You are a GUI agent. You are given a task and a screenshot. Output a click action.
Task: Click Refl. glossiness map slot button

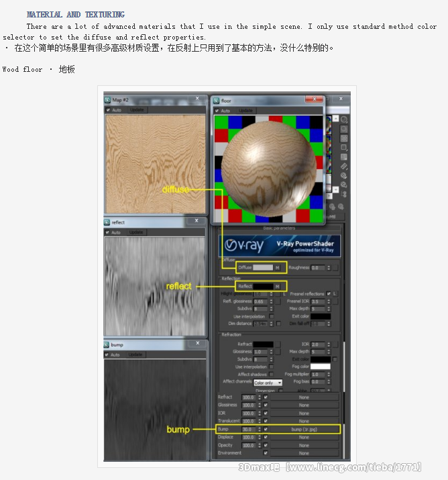coord(278,301)
